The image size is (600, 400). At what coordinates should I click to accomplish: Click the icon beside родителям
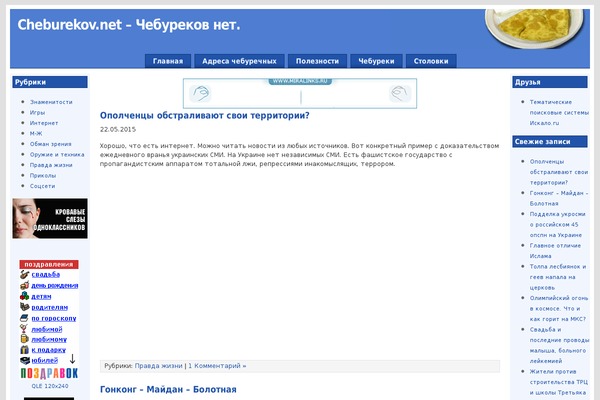click(24, 307)
